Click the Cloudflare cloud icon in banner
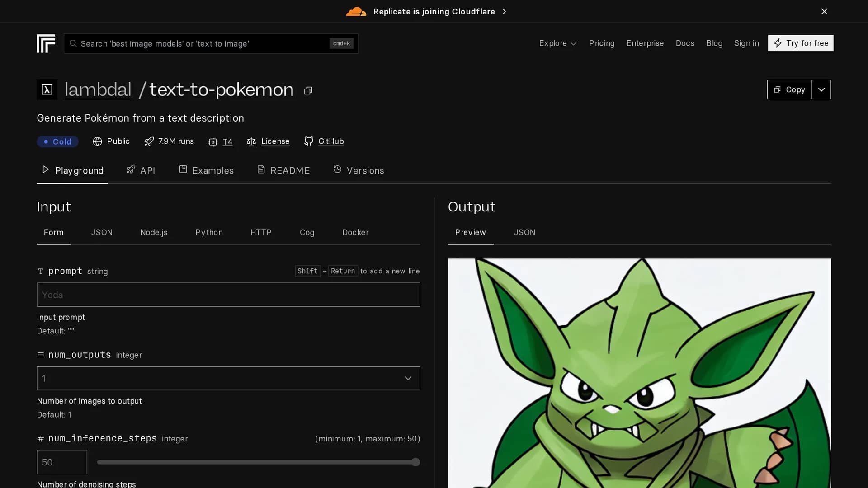 pos(356,12)
